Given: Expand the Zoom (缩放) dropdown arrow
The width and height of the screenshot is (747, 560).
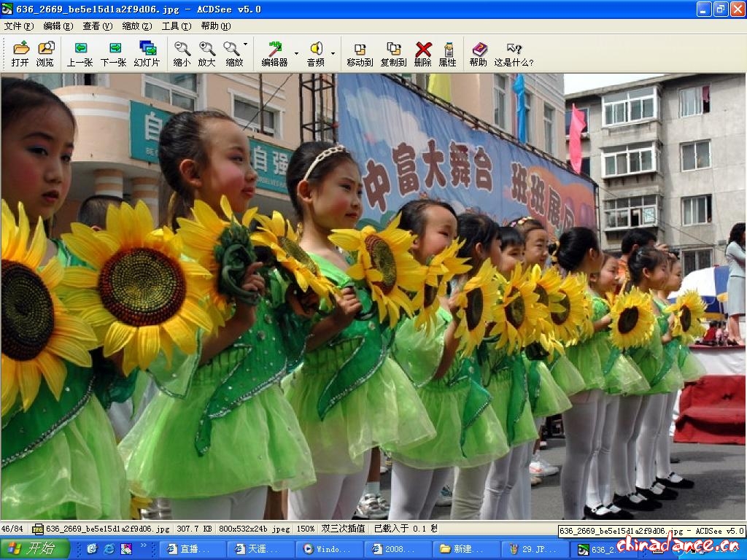Looking at the screenshot, I should click(x=246, y=45).
